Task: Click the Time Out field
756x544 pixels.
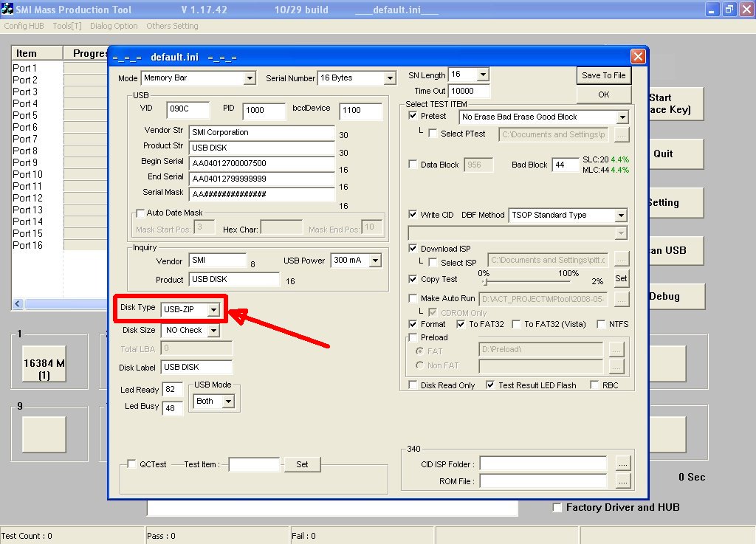Action: tap(469, 91)
